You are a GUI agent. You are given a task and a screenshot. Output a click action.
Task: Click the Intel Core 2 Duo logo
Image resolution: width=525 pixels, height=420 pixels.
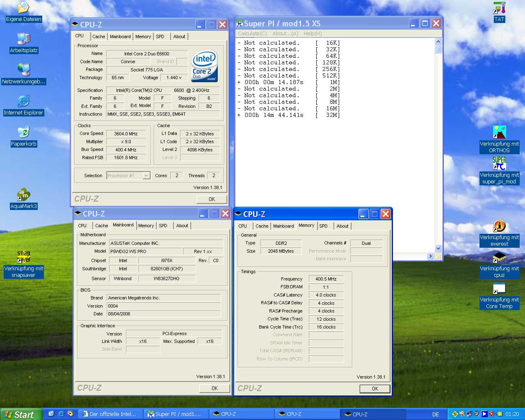205,66
